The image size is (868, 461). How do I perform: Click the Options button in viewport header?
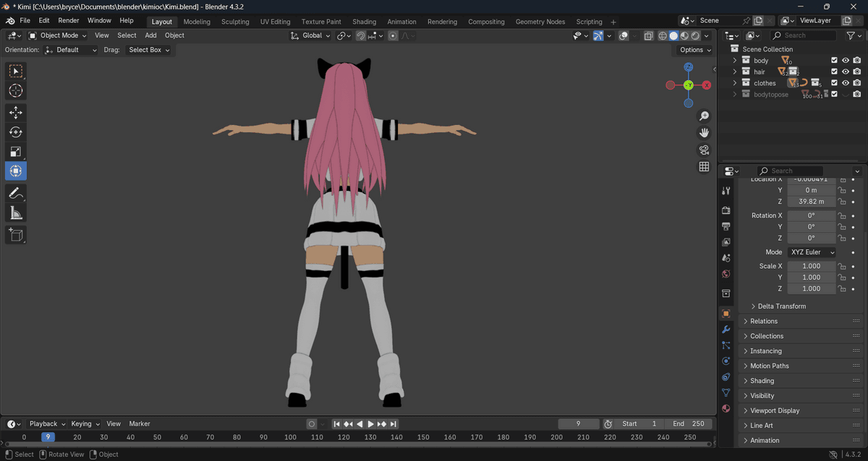695,50
